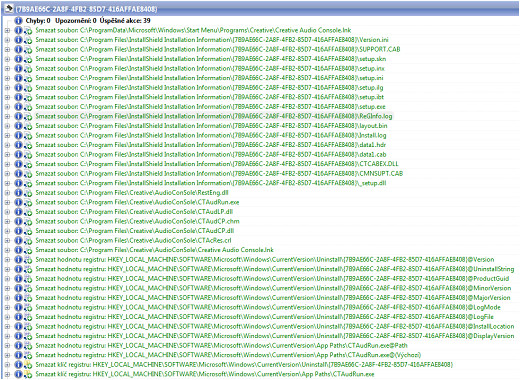Select row text ending in CTCABEX.DLL
520x380 pixels.
(x=217, y=164)
